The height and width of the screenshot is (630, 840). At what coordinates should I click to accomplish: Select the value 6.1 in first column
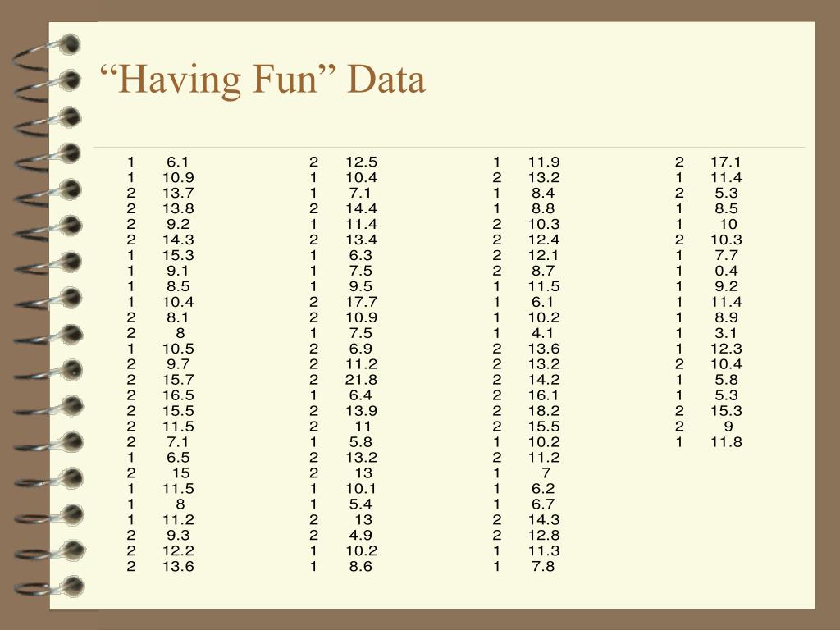(x=177, y=162)
